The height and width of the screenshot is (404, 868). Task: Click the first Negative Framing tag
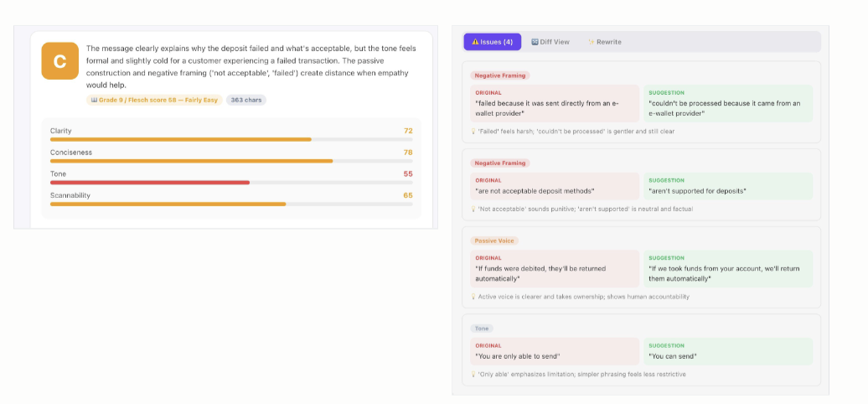coord(500,75)
